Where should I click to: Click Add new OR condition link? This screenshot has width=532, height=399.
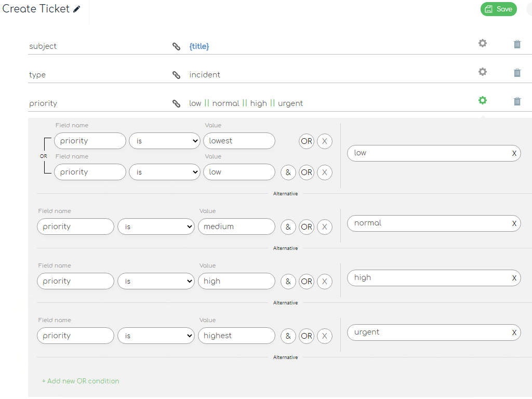pos(81,381)
